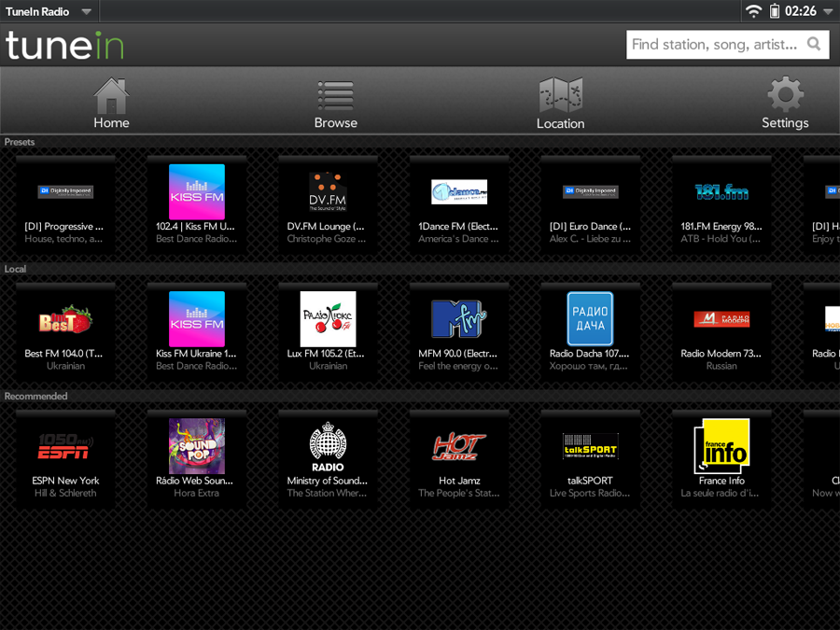Select the 1Dance FM preset logo

[x=459, y=191]
